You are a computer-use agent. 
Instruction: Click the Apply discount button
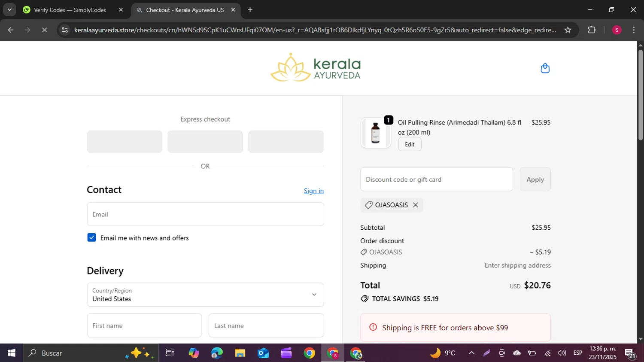click(x=535, y=179)
